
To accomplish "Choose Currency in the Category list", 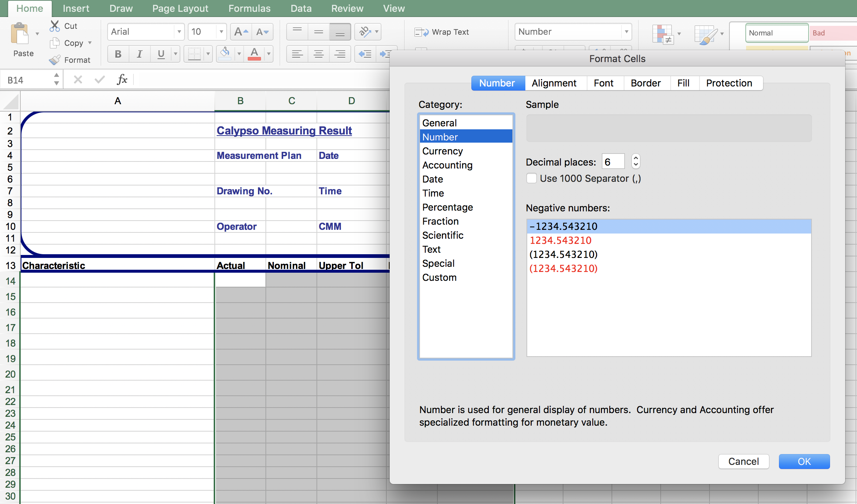I will coord(443,151).
